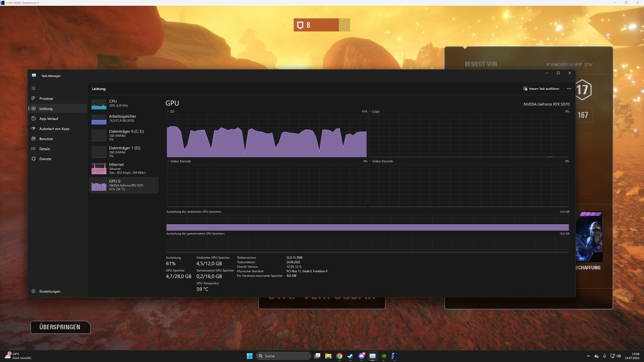This screenshot has width=644, height=362.
Task: Open Autostart von Apps page
Action: coord(54,129)
